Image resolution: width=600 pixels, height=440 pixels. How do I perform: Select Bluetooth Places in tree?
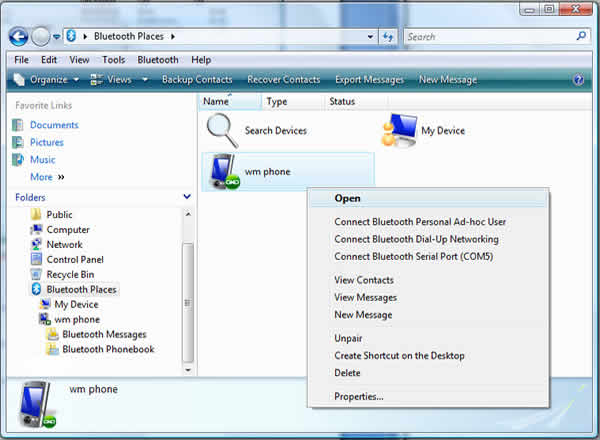click(82, 289)
